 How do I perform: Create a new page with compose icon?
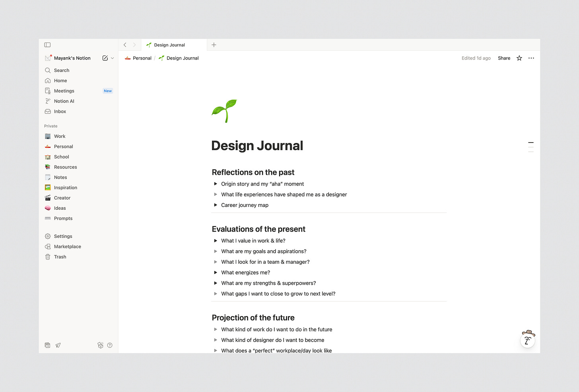tap(105, 58)
